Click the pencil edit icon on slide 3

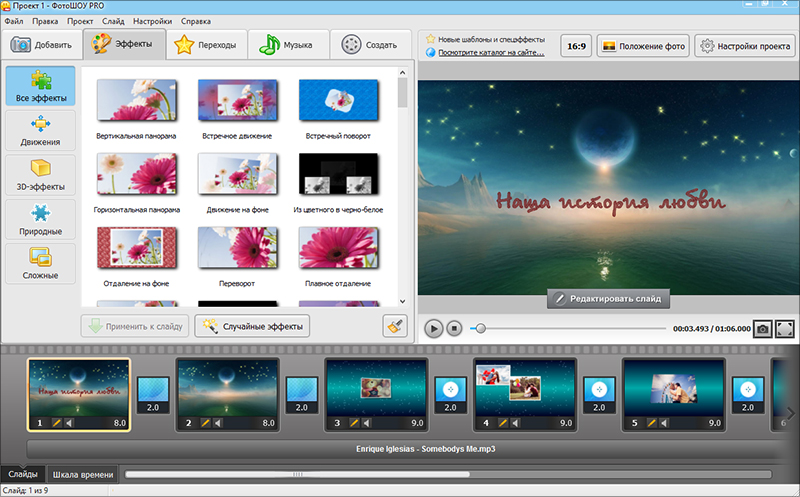tap(354, 423)
